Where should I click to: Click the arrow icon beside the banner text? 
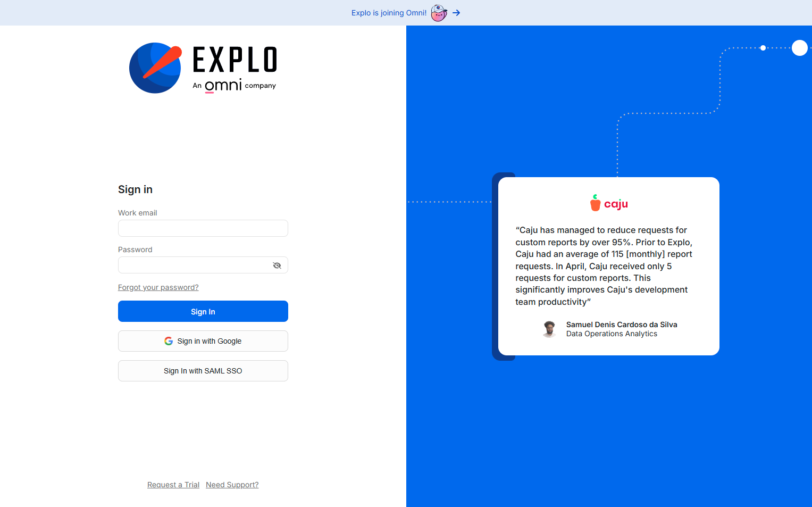456,13
